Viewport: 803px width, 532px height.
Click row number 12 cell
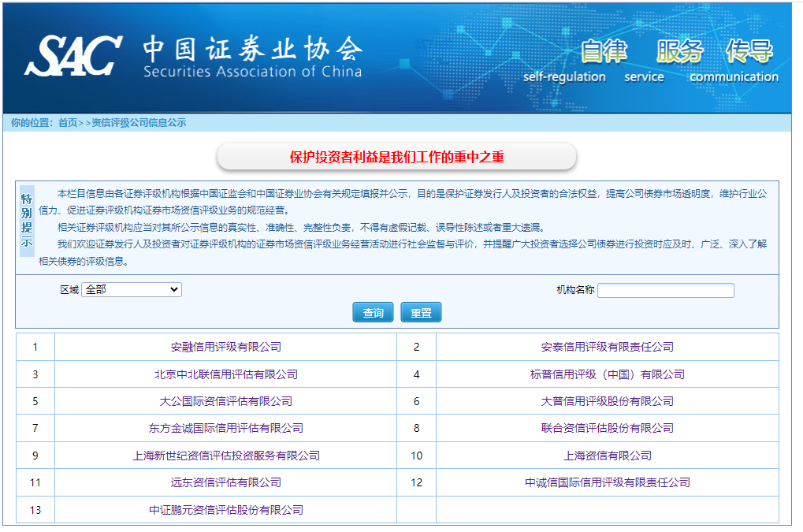[x=416, y=482]
